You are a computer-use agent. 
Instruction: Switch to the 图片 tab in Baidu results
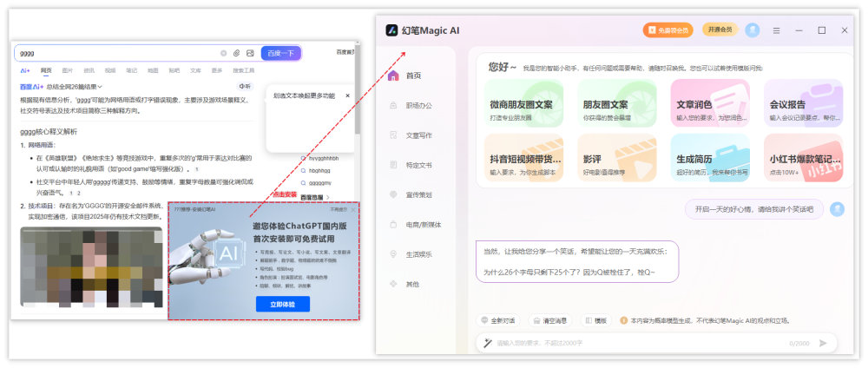tap(68, 70)
